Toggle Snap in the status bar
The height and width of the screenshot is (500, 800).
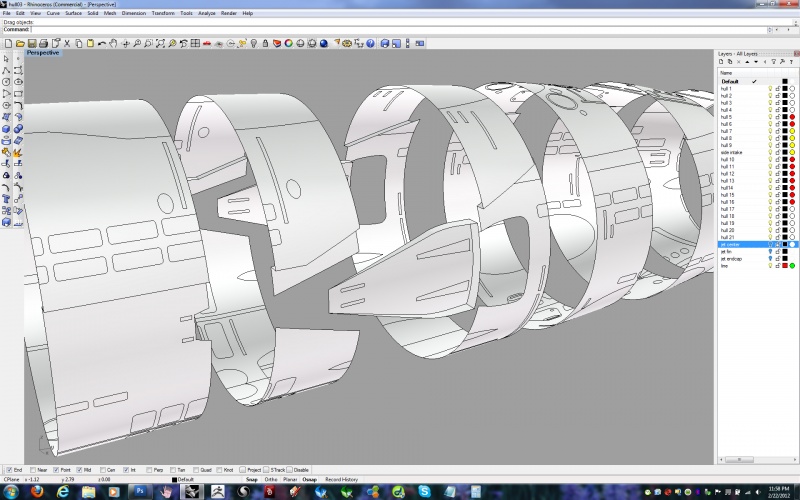click(252, 480)
